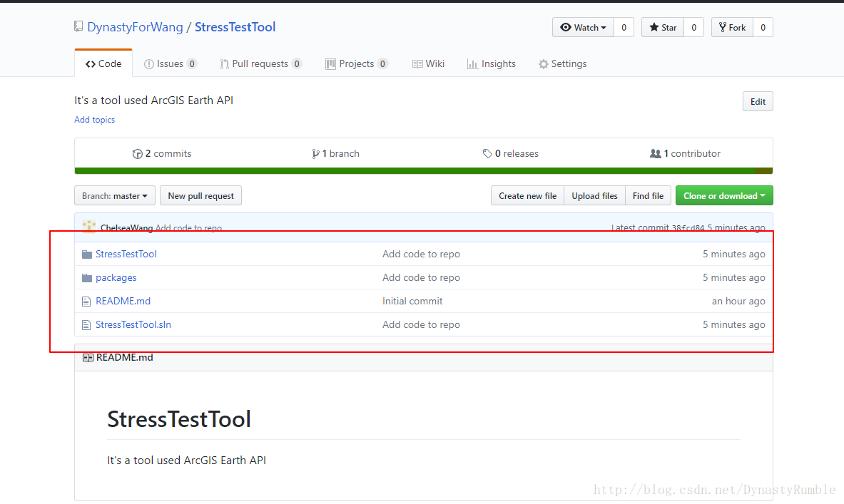
Task: Click the StressTestTool README heading
Action: [178, 419]
